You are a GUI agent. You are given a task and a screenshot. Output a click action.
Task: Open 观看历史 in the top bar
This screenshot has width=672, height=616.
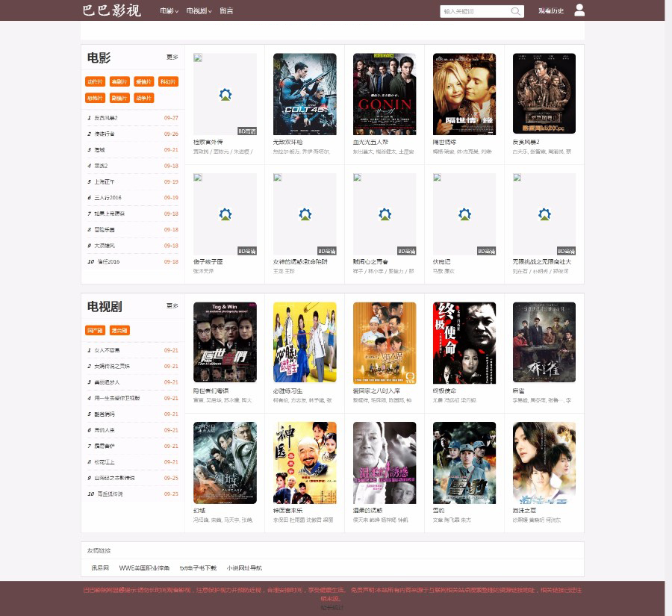pos(551,11)
